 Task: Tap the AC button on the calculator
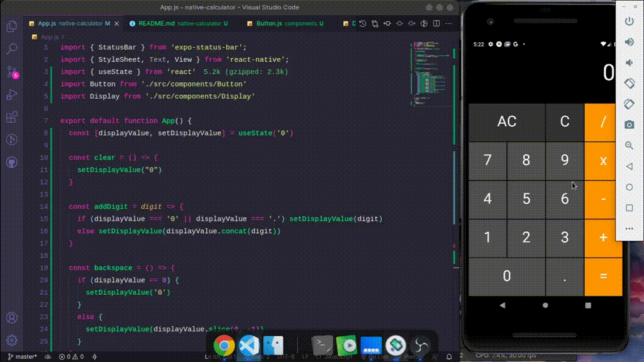[507, 122]
